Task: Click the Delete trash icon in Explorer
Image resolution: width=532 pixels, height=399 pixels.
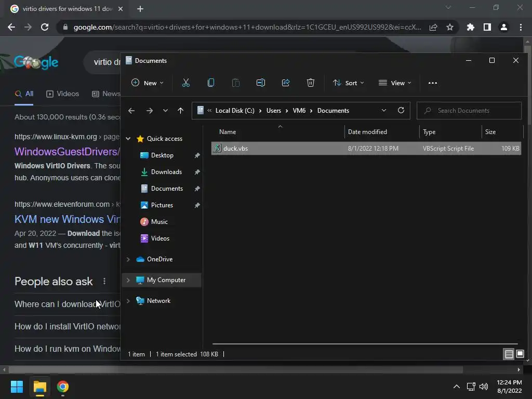Action: coord(311,83)
